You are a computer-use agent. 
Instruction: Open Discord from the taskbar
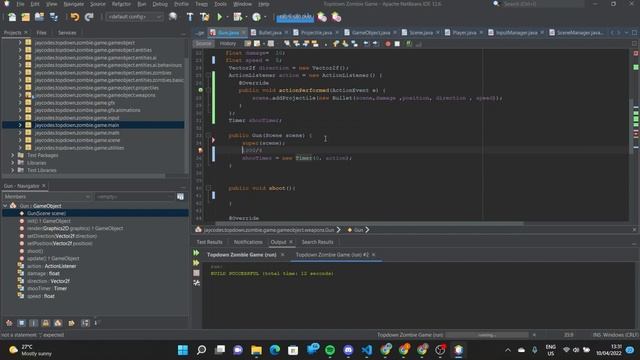point(348,350)
